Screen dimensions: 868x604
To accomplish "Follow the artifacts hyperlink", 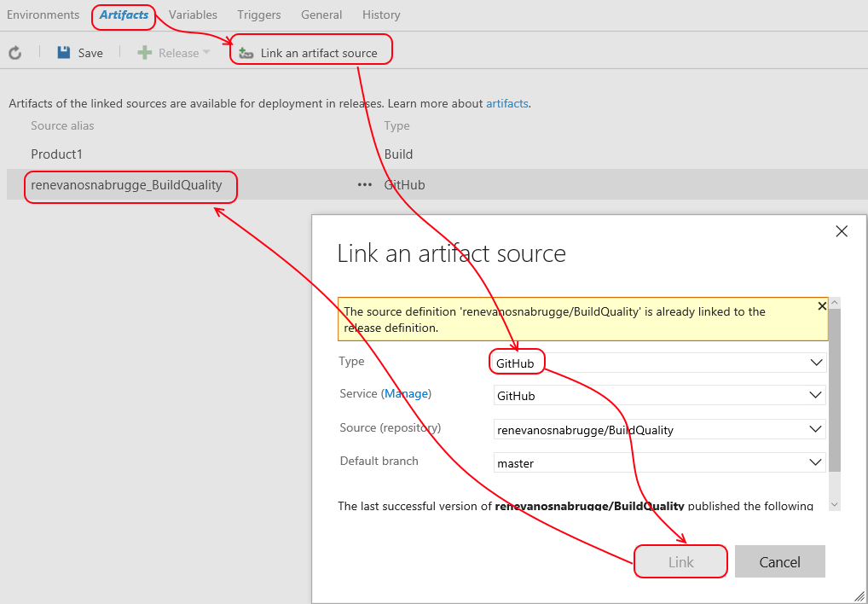I will click(507, 103).
